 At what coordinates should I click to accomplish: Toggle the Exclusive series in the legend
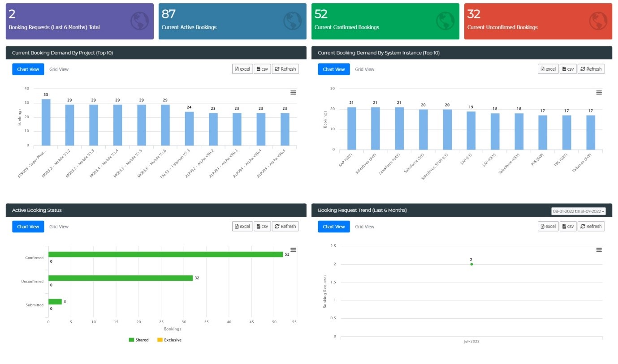169,340
